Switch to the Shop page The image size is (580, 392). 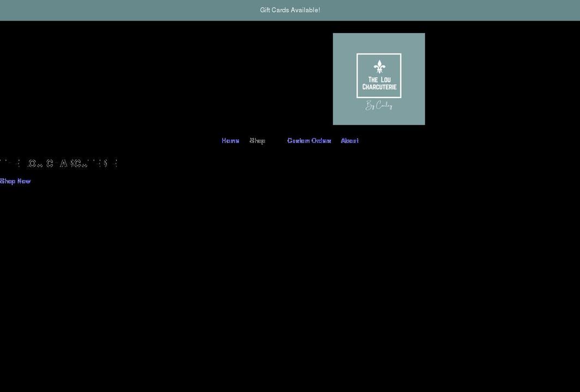[257, 140]
